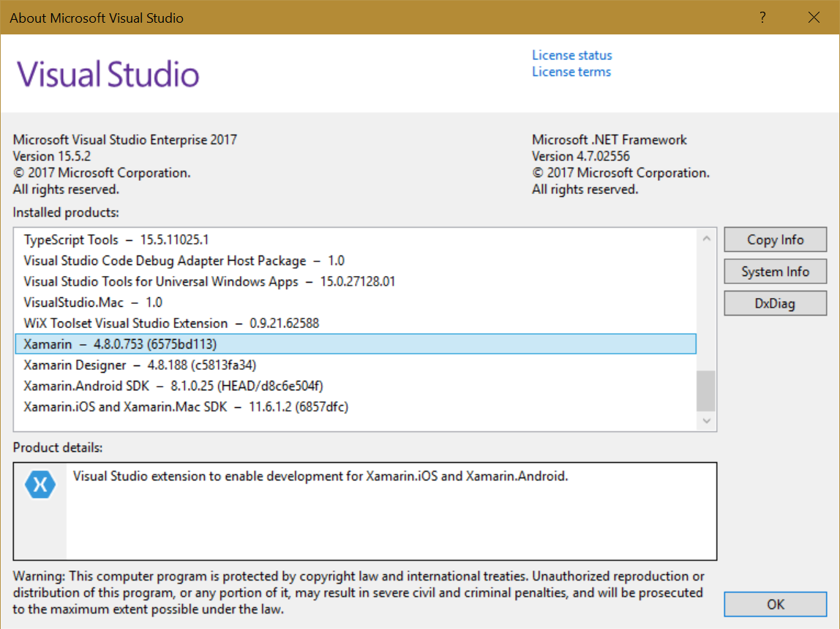Viewport: 840px width, 629px height.
Task: Open License status page
Action: [x=571, y=55]
